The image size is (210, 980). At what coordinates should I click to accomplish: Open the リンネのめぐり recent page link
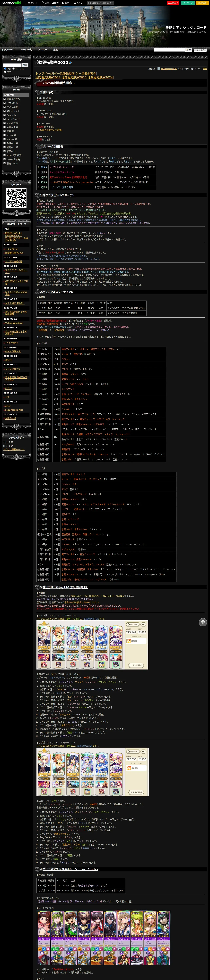[13, 369]
